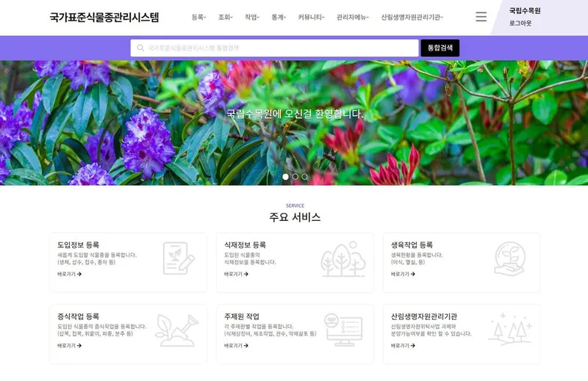Click the 로그아웃 link
Screen dimensions: 588x381
520,23
